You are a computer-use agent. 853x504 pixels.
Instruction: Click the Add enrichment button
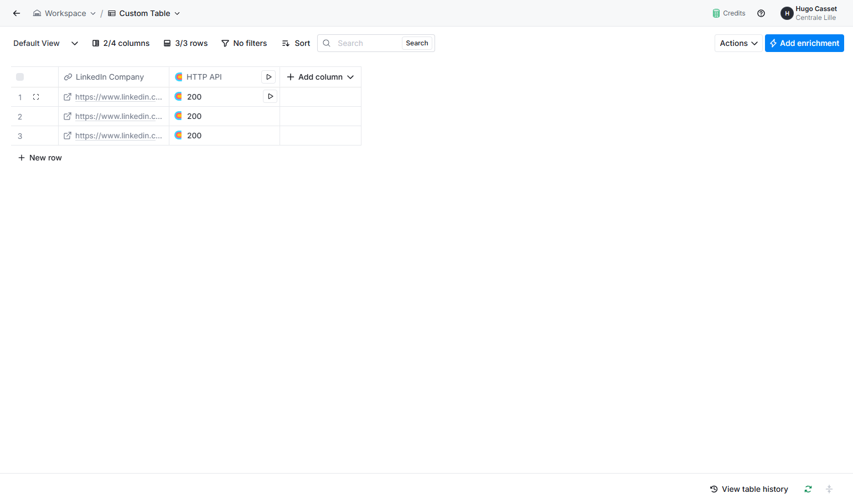[804, 43]
